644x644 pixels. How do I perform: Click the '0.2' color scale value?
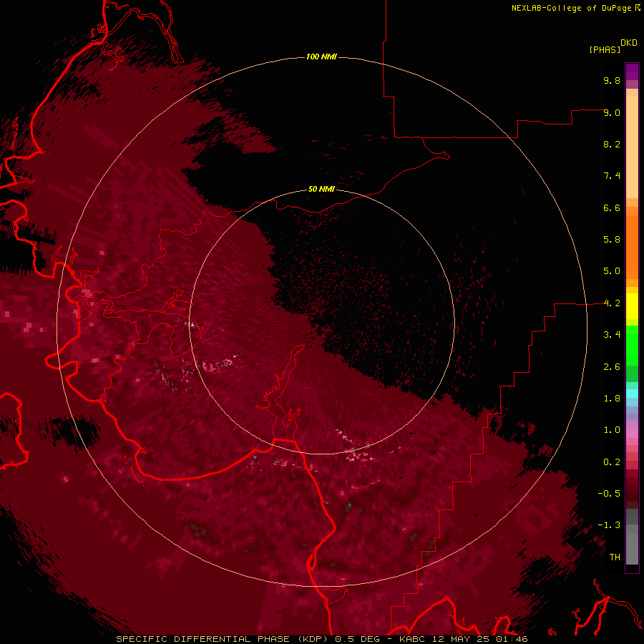pyautogui.click(x=612, y=462)
